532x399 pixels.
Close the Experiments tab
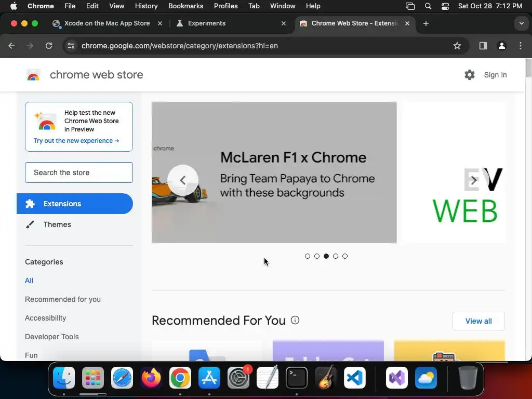coord(284,23)
